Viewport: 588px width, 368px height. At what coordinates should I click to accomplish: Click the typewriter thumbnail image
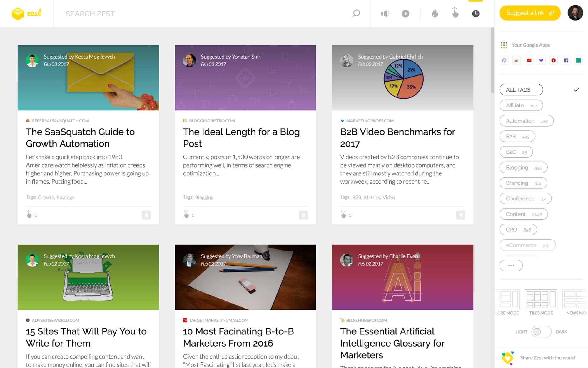pyautogui.click(x=88, y=277)
